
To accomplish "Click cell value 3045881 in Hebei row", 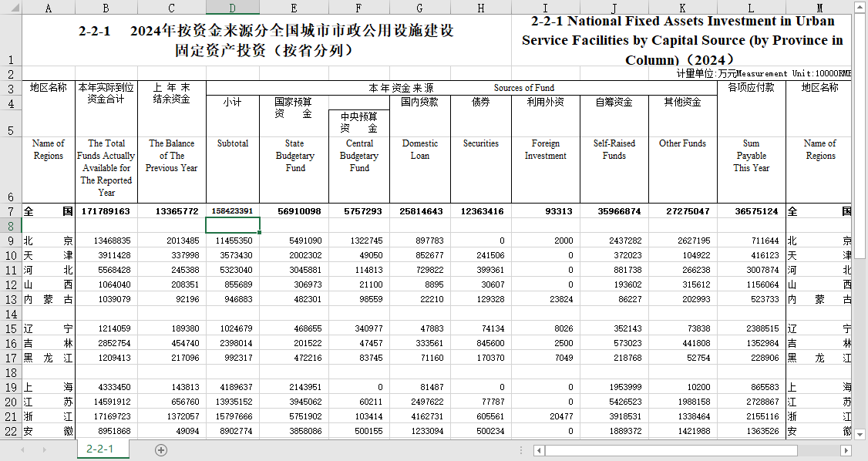I will coord(294,270).
